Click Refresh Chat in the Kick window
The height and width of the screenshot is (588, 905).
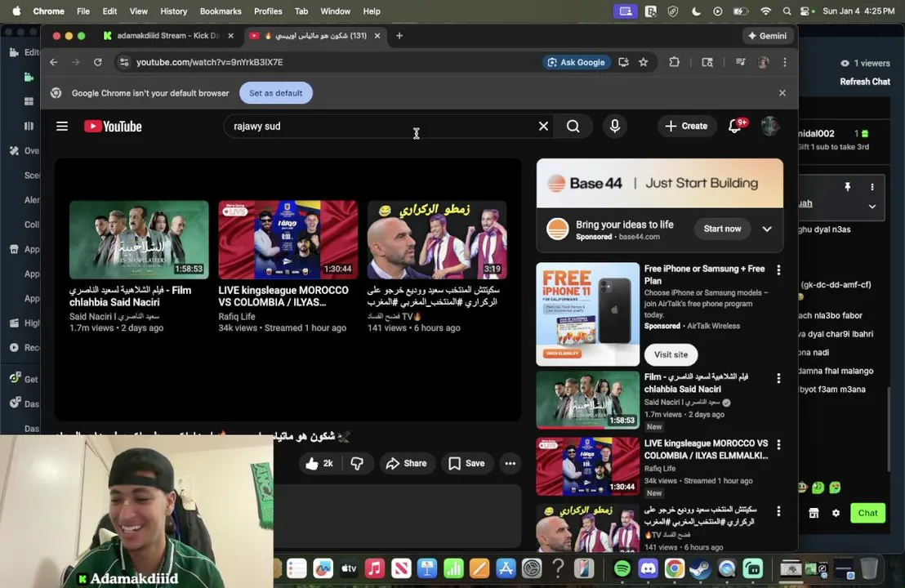(x=865, y=82)
